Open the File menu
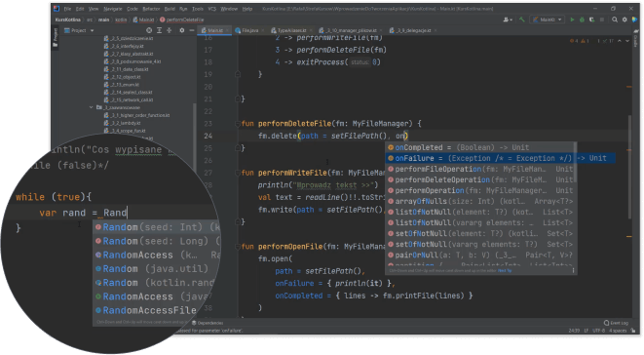Image resolution: width=644 pixels, height=355 pixels. (x=68, y=9)
